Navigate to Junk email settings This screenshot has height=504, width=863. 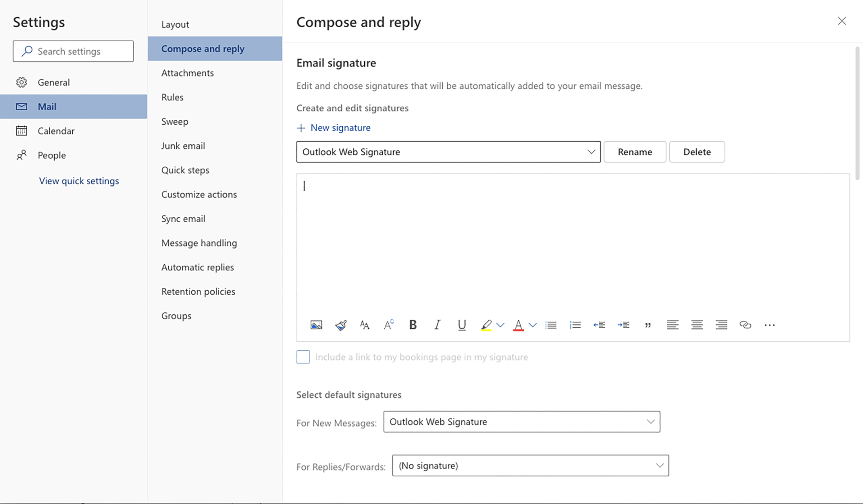[183, 145]
